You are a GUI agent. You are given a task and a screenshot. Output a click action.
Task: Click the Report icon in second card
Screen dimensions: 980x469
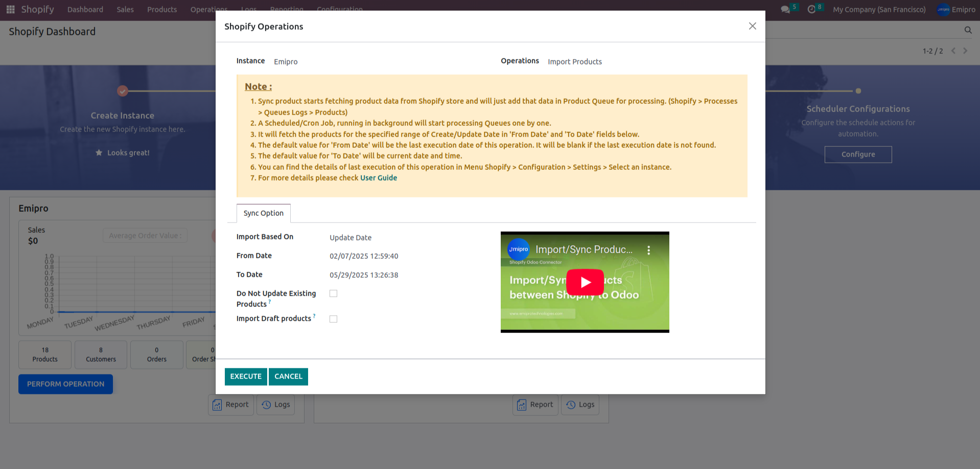[x=522, y=405]
